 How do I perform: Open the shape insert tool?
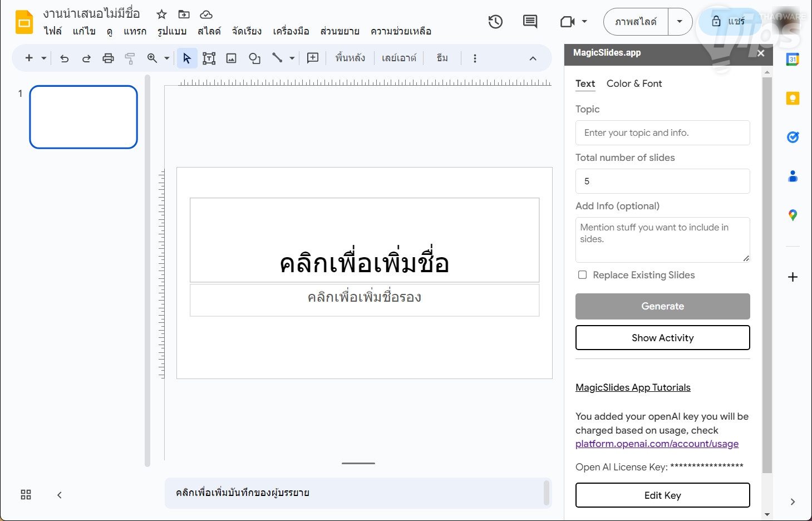tap(254, 58)
